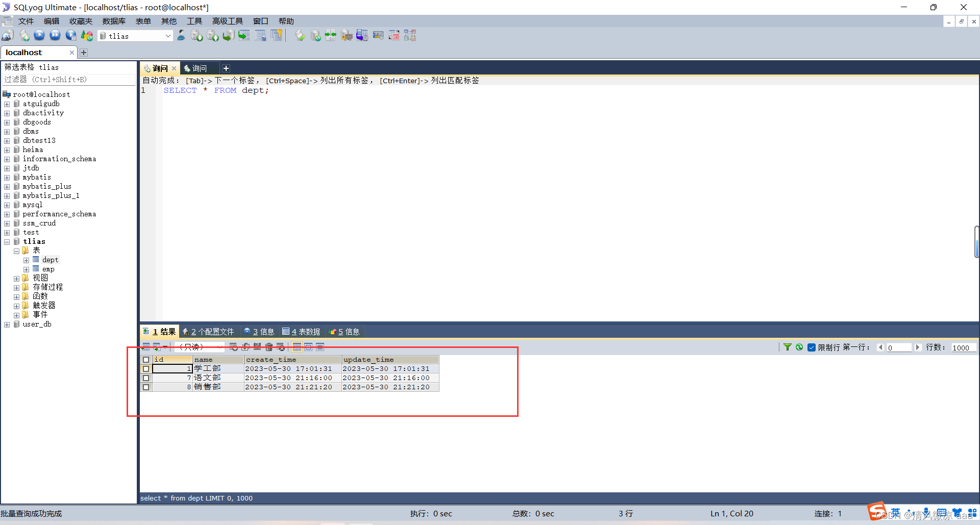Click the green refresh result icon
The width and height of the screenshot is (980, 525).
[799, 347]
